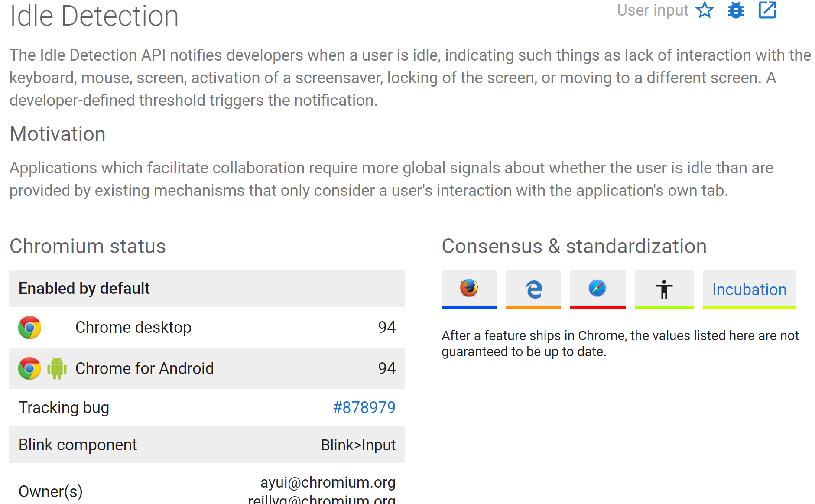
Task: Click owner email ayui@chromium.org
Action: (328, 482)
